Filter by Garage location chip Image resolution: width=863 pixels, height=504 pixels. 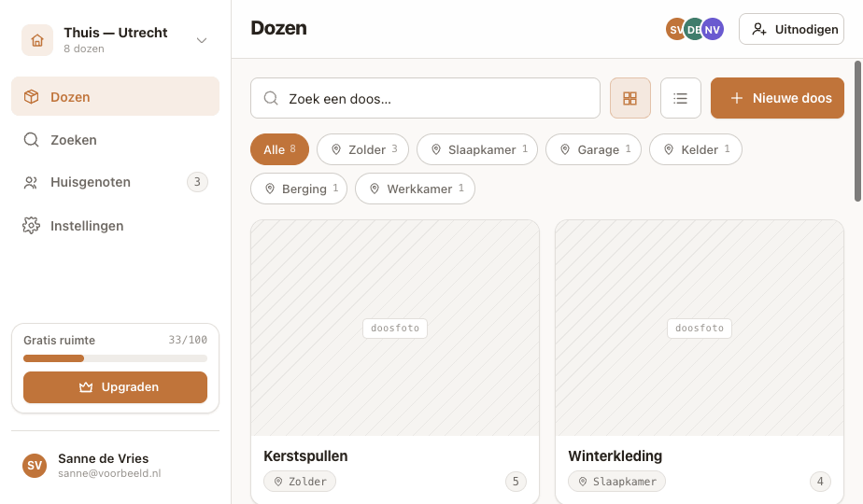click(593, 149)
